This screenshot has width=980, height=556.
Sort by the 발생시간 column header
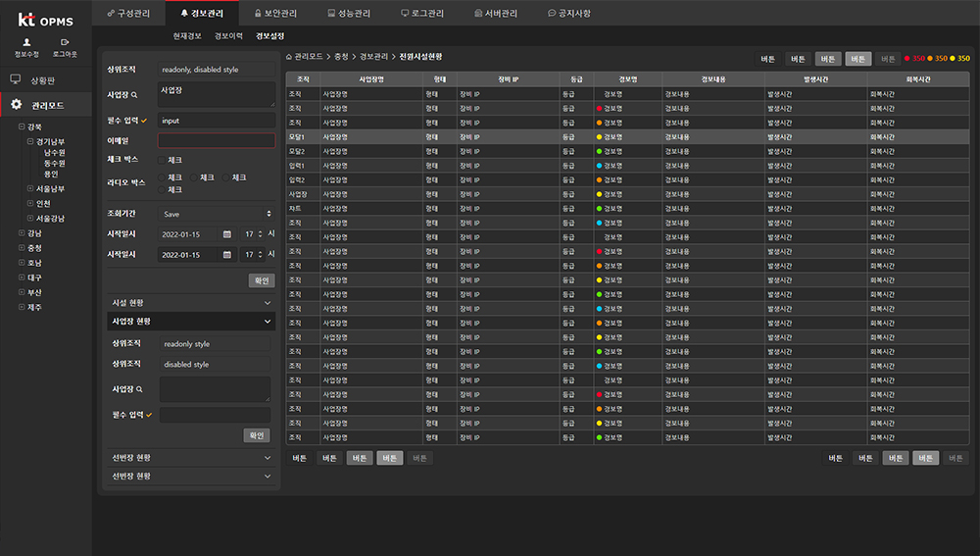pos(815,79)
